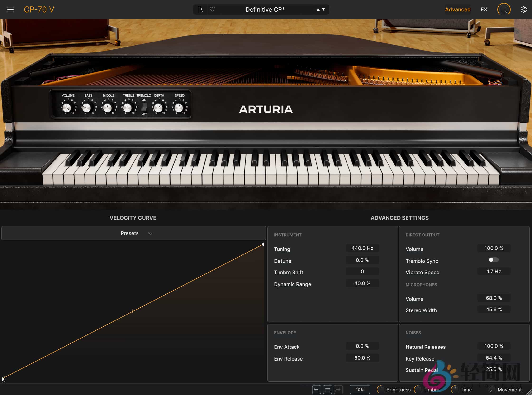
Task: Select the previous preset with the up arrow
Action: pos(318,9)
